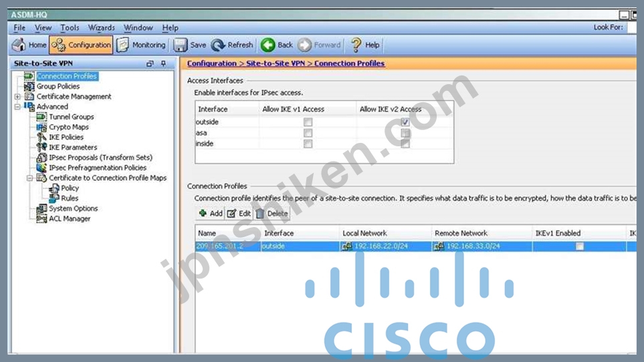644x362 pixels.
Task: Open the Help menu
Action: (170, 27)
